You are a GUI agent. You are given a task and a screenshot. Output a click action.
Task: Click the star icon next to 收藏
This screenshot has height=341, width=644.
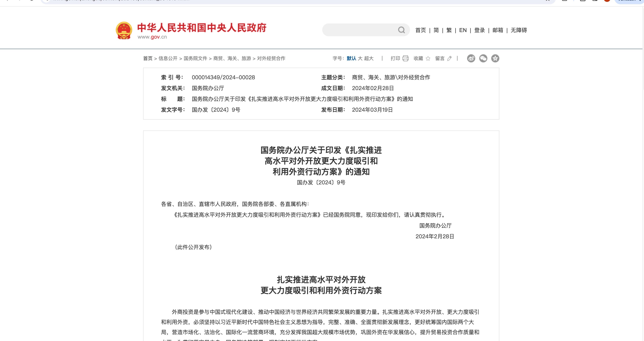(428, 59)
